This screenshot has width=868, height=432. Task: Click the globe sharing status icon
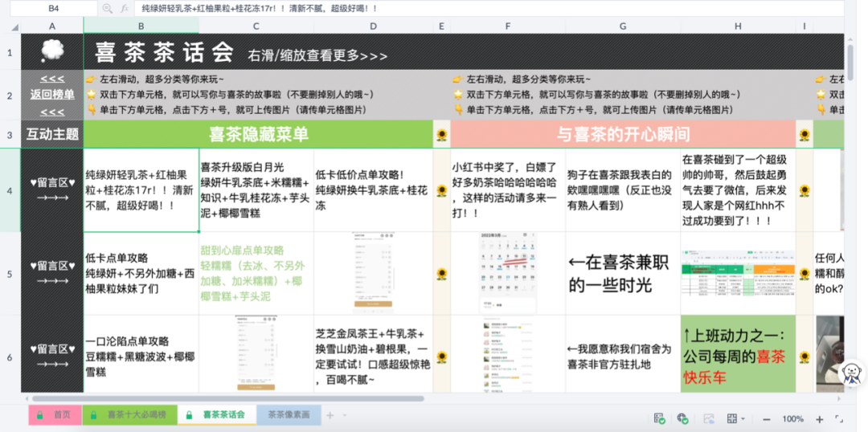682,418
